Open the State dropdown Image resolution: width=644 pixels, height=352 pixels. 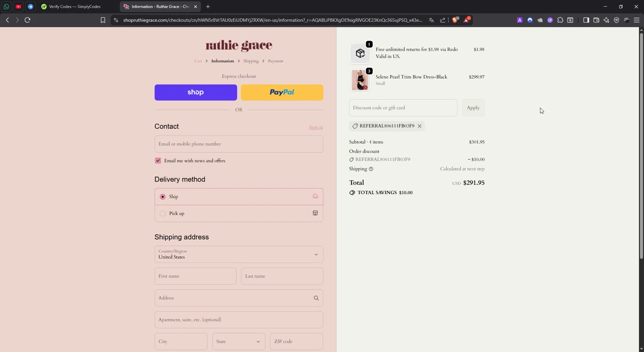[x=239, y=342]
